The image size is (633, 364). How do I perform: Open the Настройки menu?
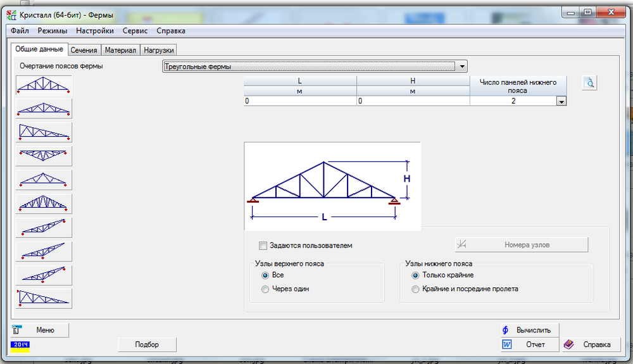point(95,30)
